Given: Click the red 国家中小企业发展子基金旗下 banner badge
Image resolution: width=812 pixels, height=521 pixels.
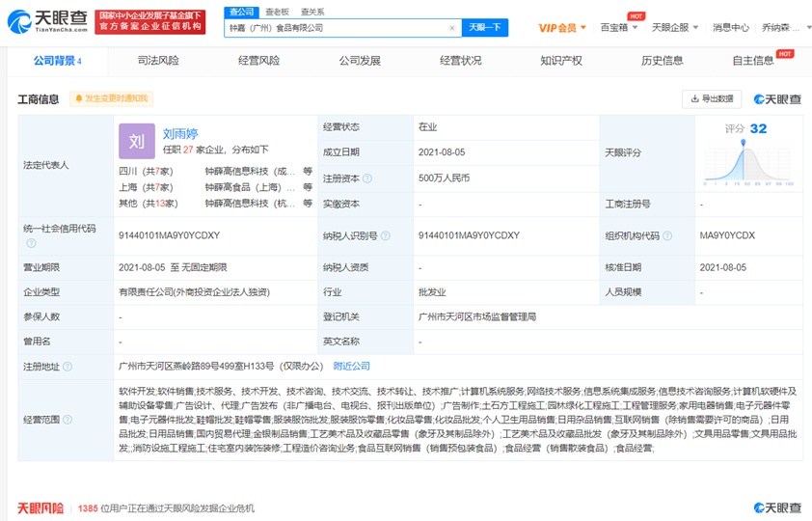Looking at the screenshot, I should pos(150,21).
